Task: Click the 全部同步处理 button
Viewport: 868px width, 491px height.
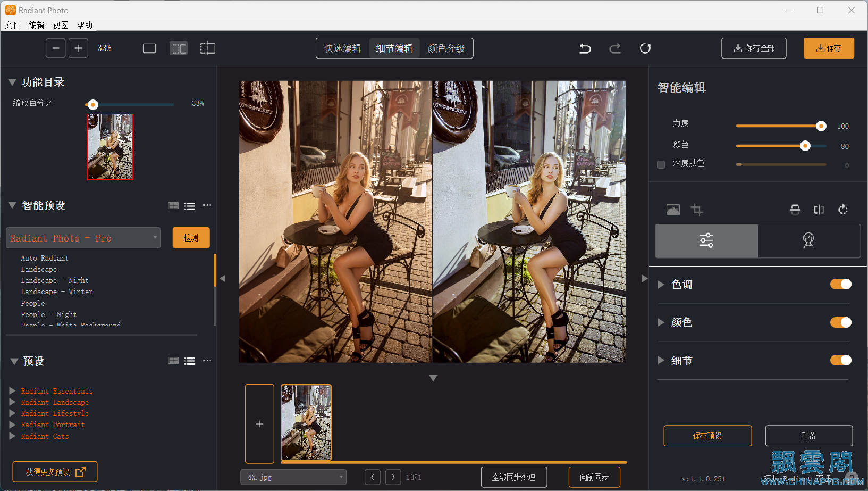Action: [x=513, y=477]
